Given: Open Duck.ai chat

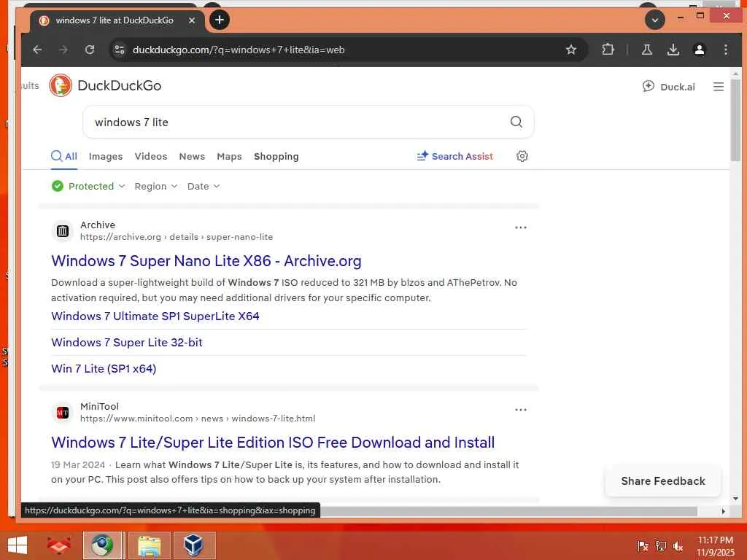Looking at the screenshot, I should pos(669,87).
